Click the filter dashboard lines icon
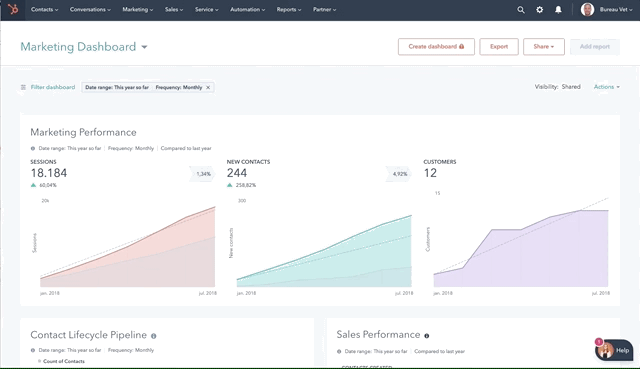This screenshot has width=640, height=369. point(23,87)
